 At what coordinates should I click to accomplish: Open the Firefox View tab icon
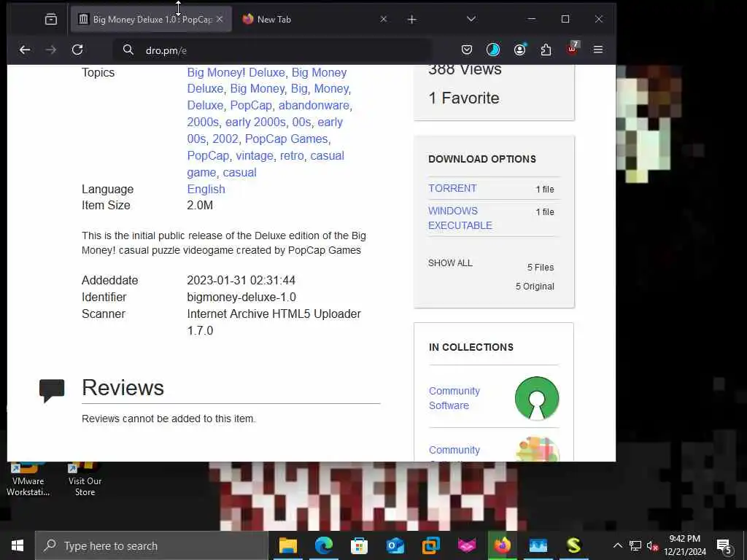click(x=51, y=19)
